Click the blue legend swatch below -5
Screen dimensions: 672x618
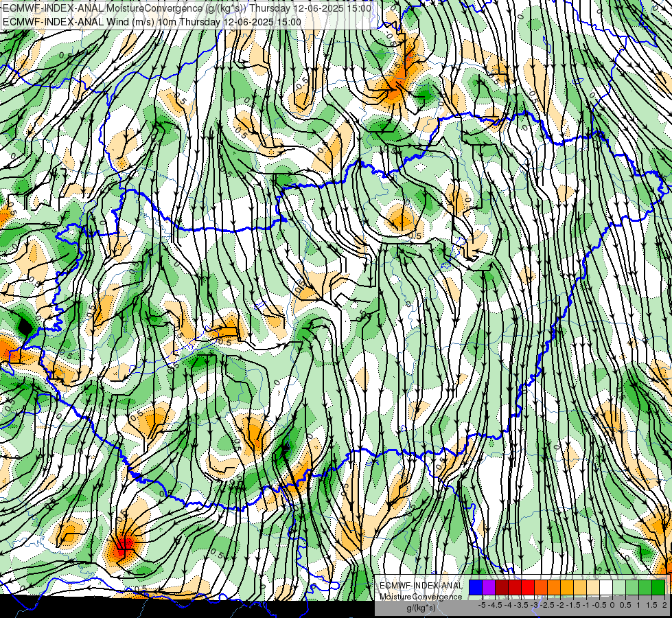(x=476, y=587)
